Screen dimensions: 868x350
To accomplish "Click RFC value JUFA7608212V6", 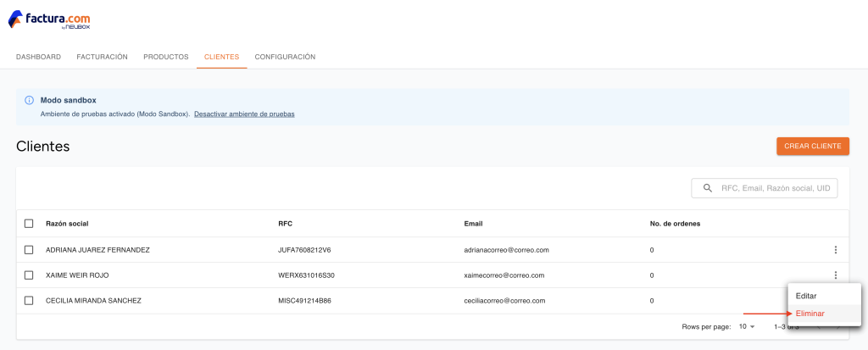I will click(304, 250).
